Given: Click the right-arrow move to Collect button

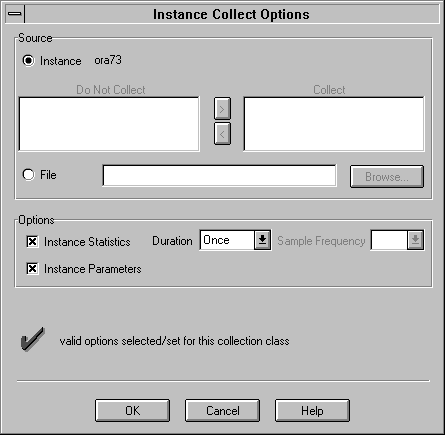Looking at the screenshot, I should pyautogui.click(x=222, y=109).
